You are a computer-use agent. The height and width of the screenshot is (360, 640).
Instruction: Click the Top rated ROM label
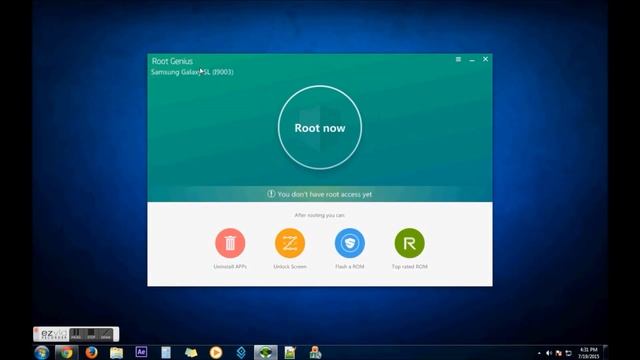409,267
